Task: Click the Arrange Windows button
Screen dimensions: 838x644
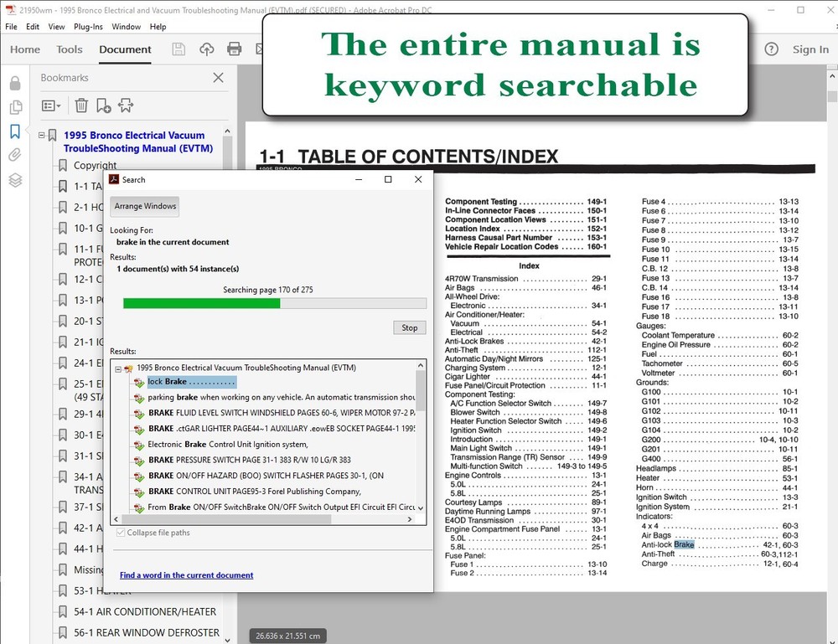Action: (x=145, y=206)
